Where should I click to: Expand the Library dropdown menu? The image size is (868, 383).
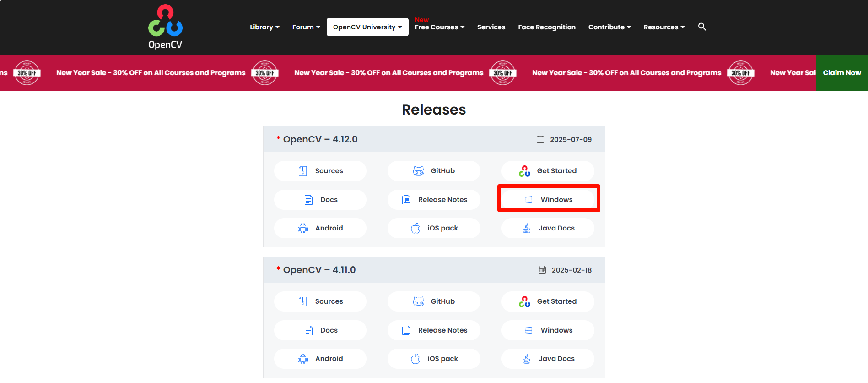pos(264,27)
